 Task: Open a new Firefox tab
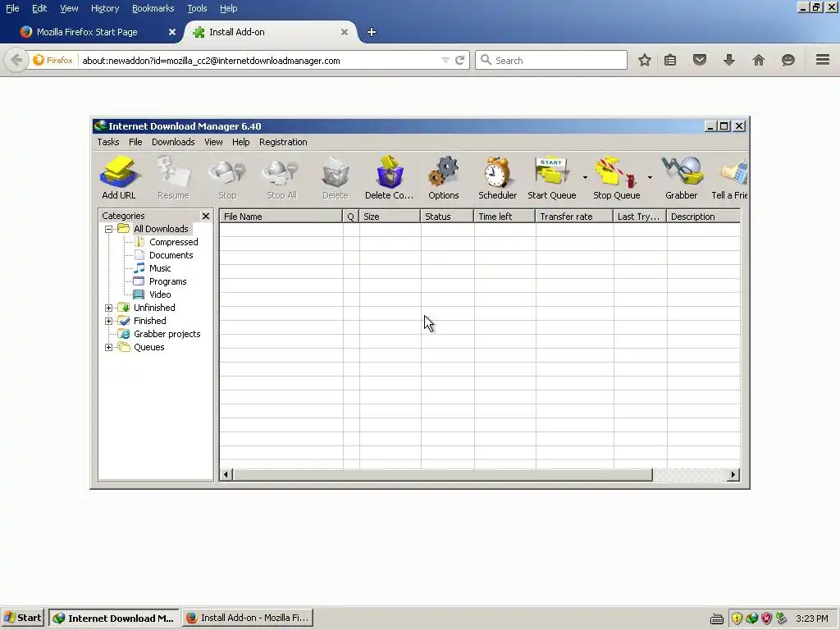click(372, 32)
